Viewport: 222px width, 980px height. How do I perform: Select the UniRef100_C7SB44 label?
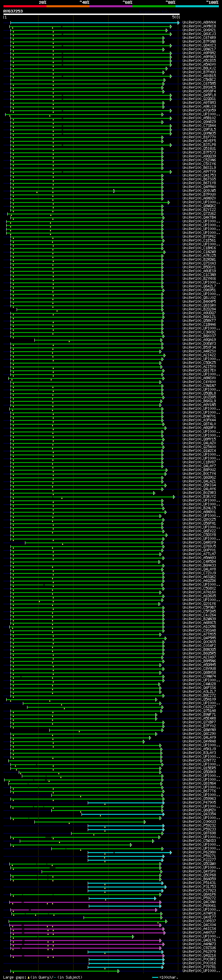pyautogui.click(x=199, y=125)
